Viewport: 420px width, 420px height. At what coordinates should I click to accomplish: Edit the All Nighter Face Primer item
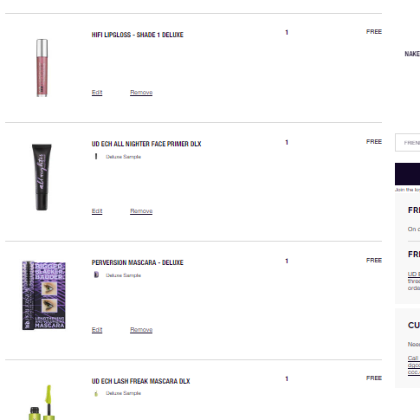(97, 211)
